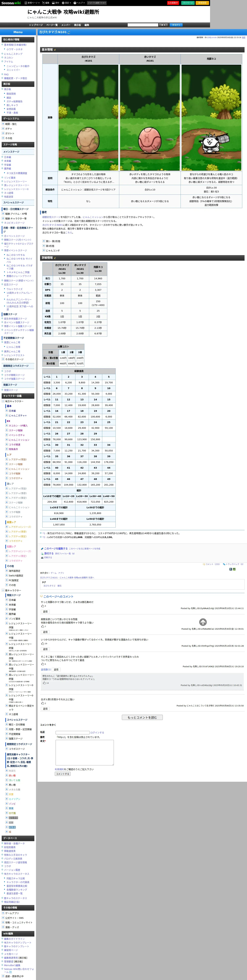Open the メンバー navigation tab

click(66, 25)
